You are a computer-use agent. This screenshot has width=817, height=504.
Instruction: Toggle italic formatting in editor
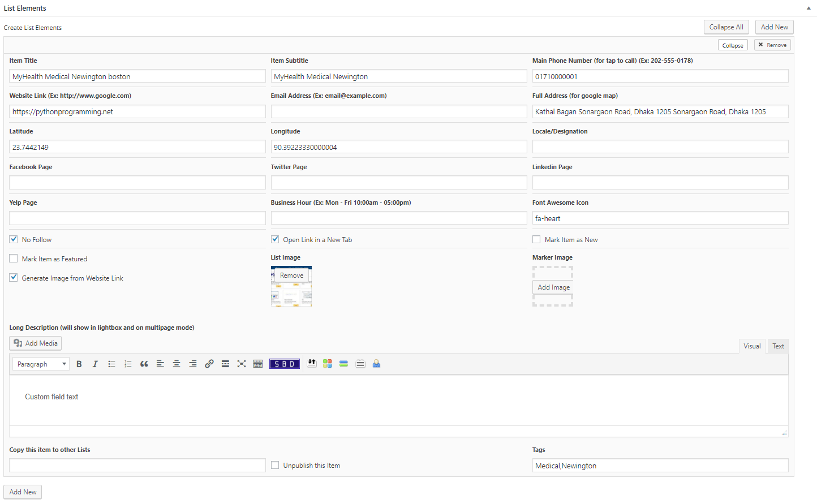pyautogui.click(x=95, y=364)
